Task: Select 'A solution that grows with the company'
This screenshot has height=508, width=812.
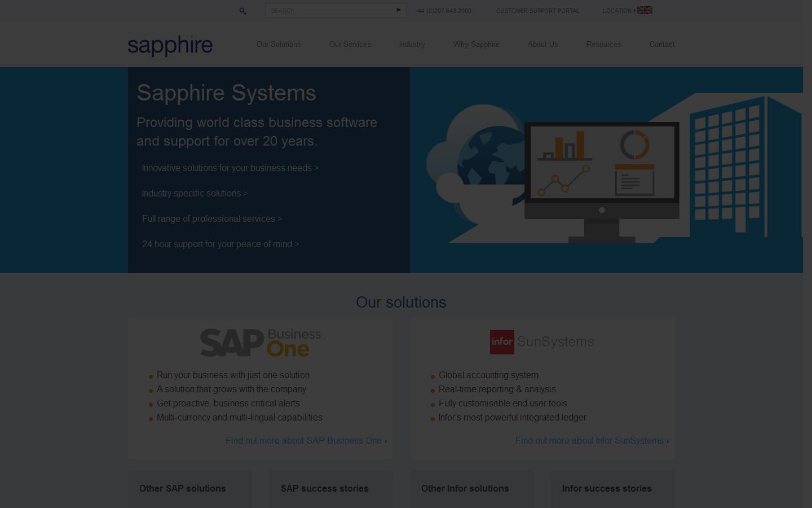Action: (x=231, y=389)
